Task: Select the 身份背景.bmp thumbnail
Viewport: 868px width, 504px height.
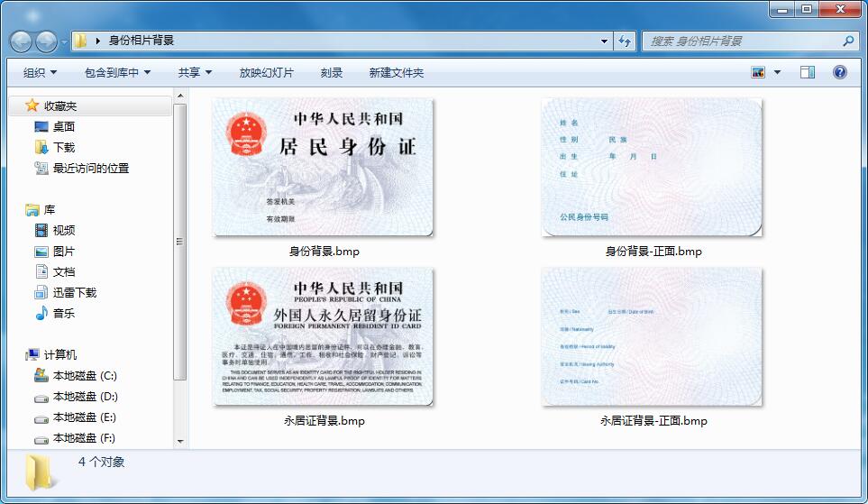Action: [x=323, y=168]
